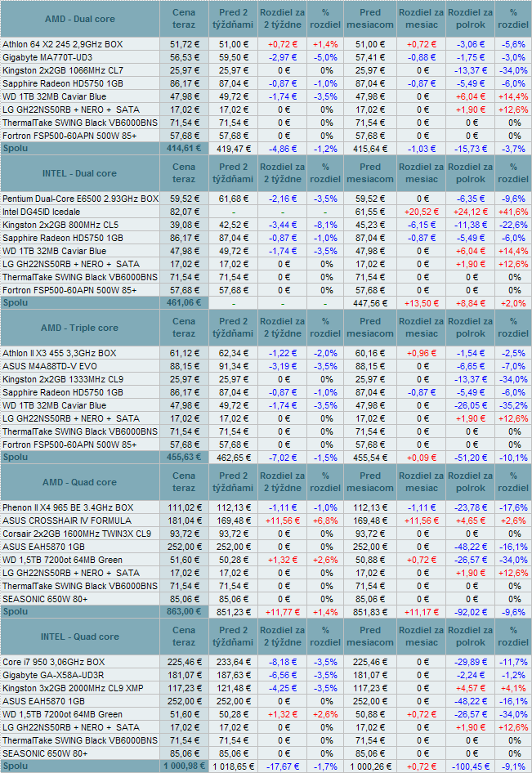Click the blue difference '-100,45 €'
532x773 pixels.
pos(471,766)
